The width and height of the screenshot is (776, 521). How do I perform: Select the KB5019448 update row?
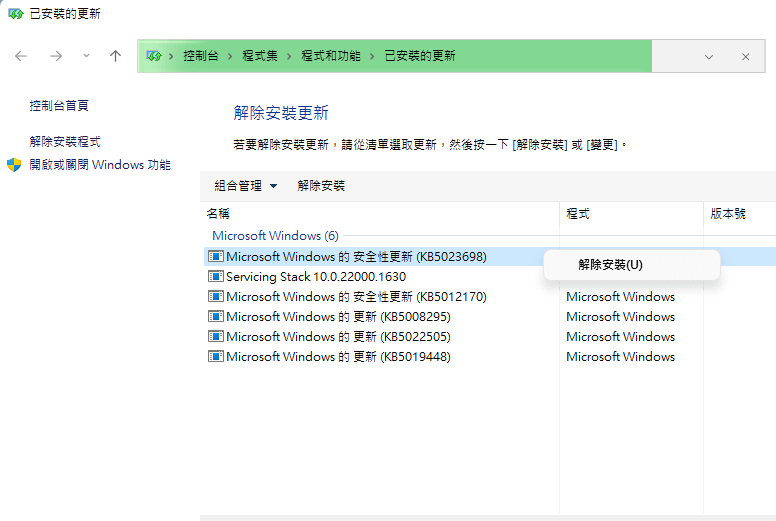click(x=490, y=356)
